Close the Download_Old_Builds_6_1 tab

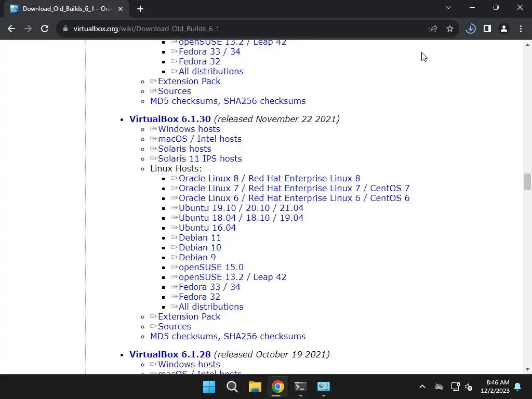tap(121, 9)
